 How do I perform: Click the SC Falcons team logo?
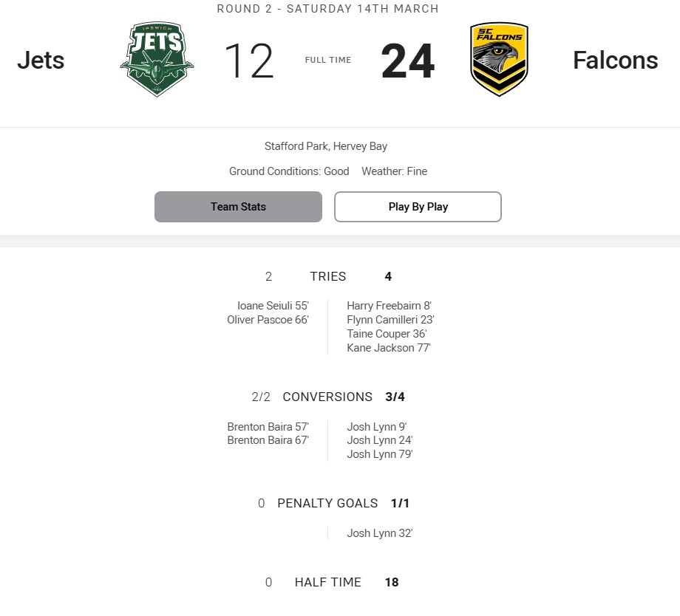tap(499, 60)
